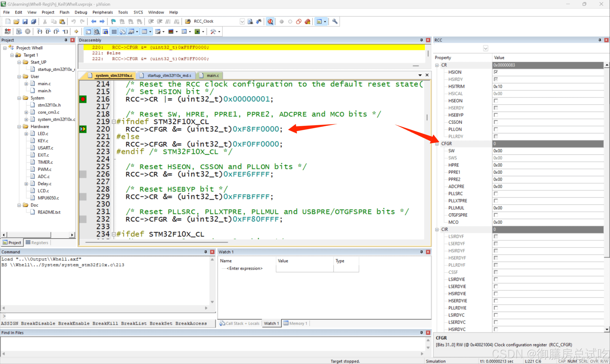The height and width of the screenshot is (364, 610).
Task: Toggle the Call Stack Window icon
Action: pos(122,31)
